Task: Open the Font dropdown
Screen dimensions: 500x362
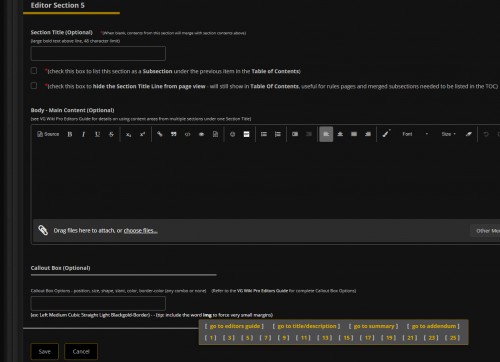Action: [414, 134]
